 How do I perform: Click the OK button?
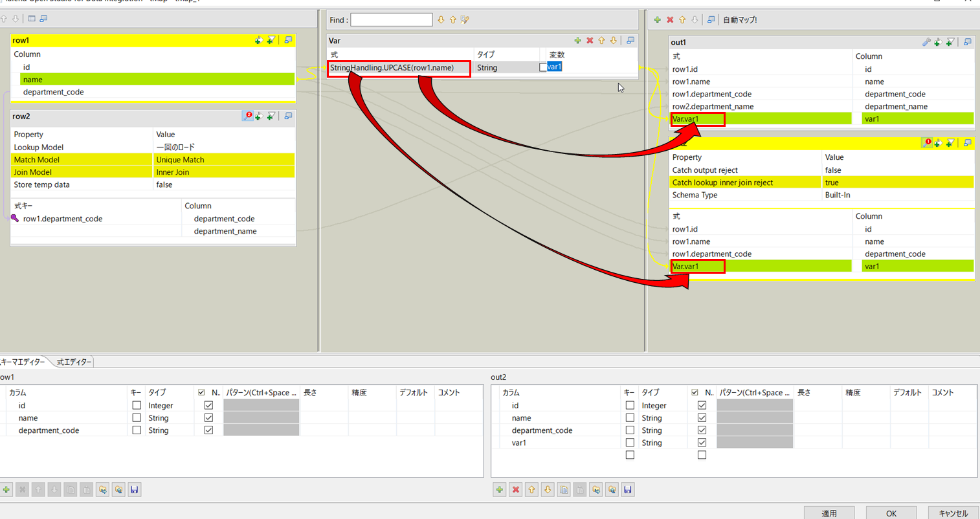click(891, 513)
